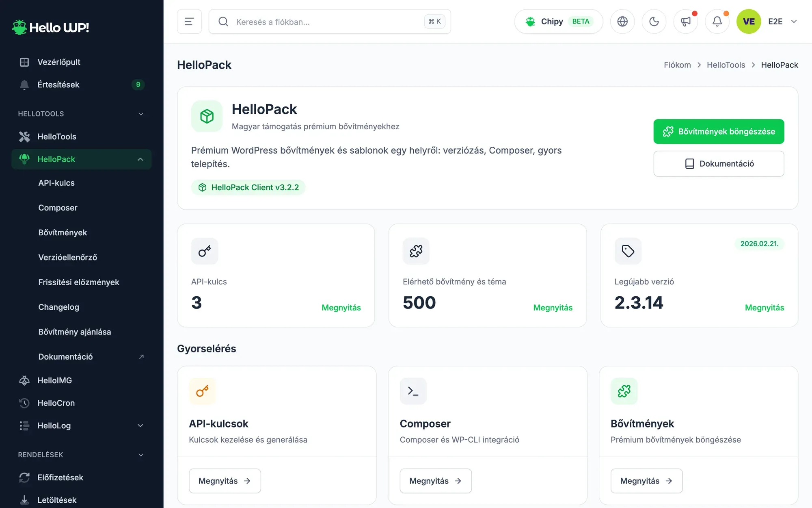Screen dimensions: 812x508
Task: Click the HelloCron clock icon
Action: tap(24, 403)
